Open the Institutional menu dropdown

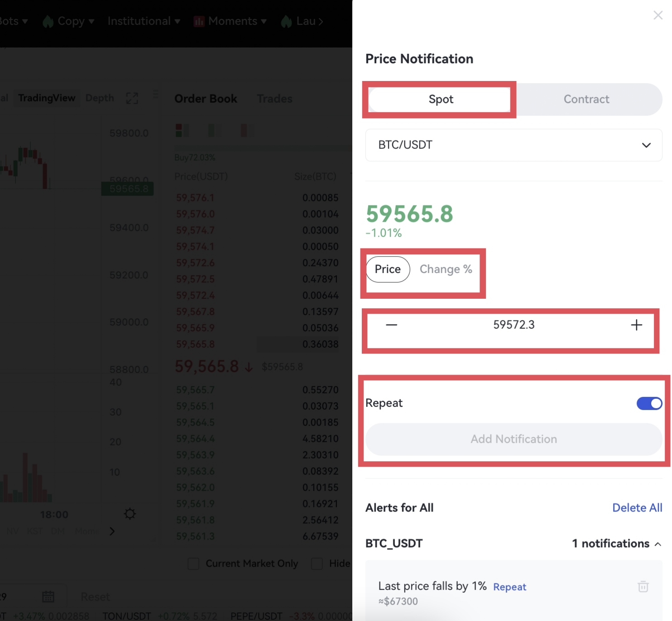[x=144, y=21]
